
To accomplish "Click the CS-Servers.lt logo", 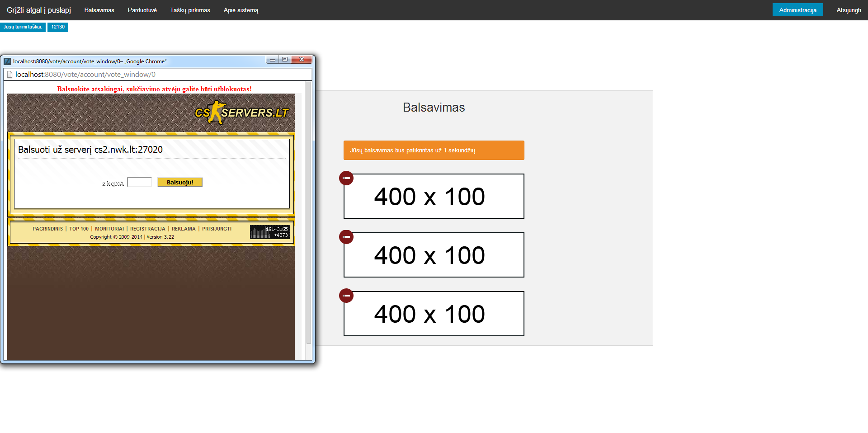I will point(241,112).
